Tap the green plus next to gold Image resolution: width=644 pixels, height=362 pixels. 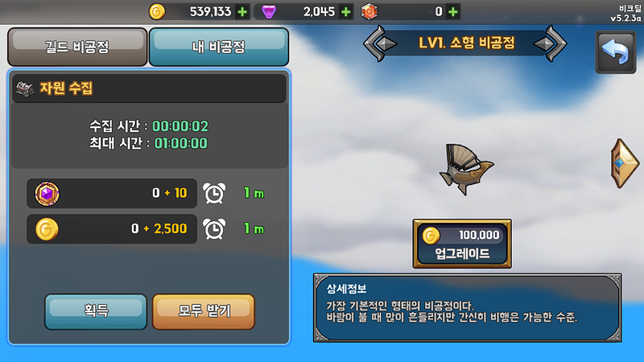(242, 12)
